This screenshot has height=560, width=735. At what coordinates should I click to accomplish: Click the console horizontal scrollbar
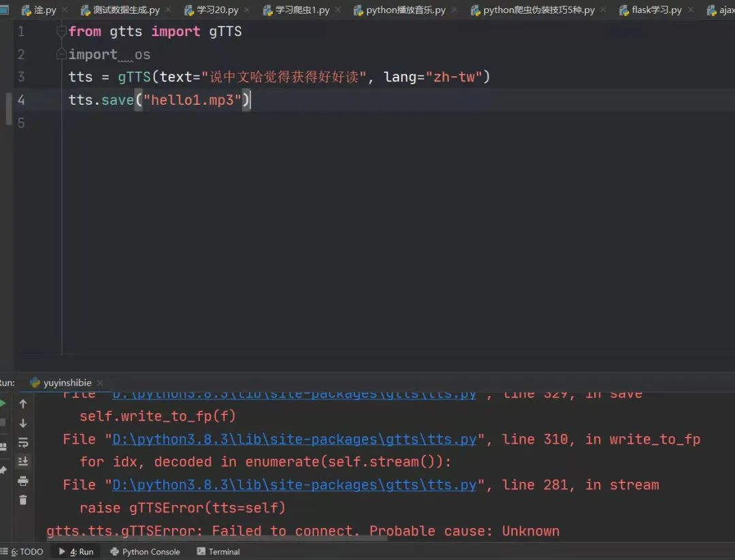click(216, 539)
